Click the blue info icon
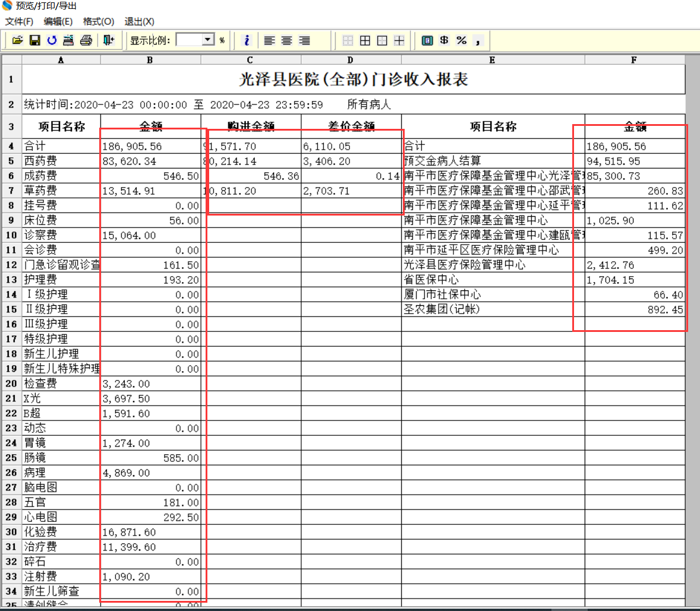Image resolution: width=700 pixels, height=611 pixels. [x=247, y=40]
